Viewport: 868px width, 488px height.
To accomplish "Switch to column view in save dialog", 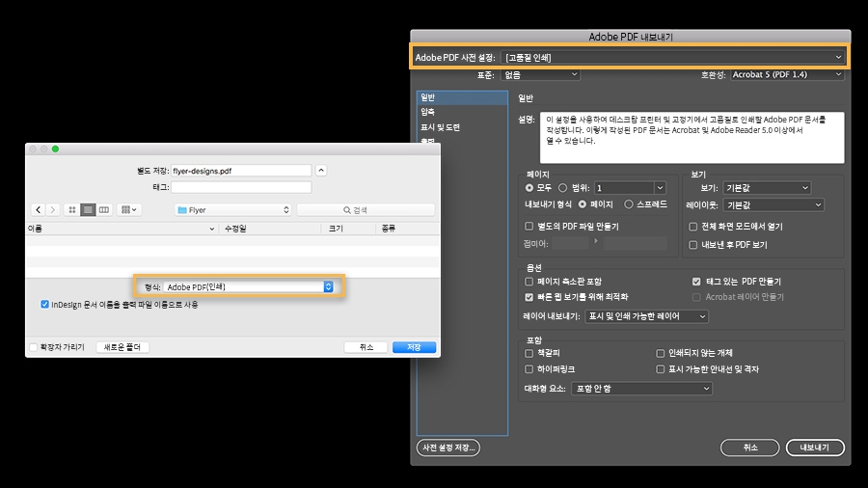I will [x=103, y=209].
